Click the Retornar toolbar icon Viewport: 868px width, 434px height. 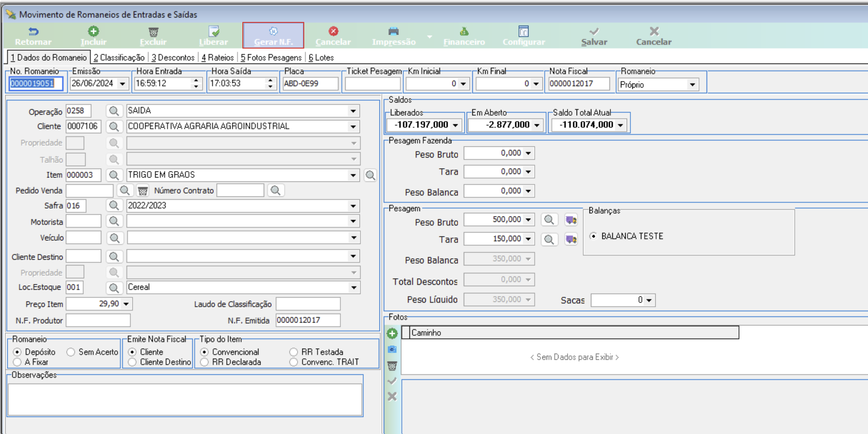(33, 31)
